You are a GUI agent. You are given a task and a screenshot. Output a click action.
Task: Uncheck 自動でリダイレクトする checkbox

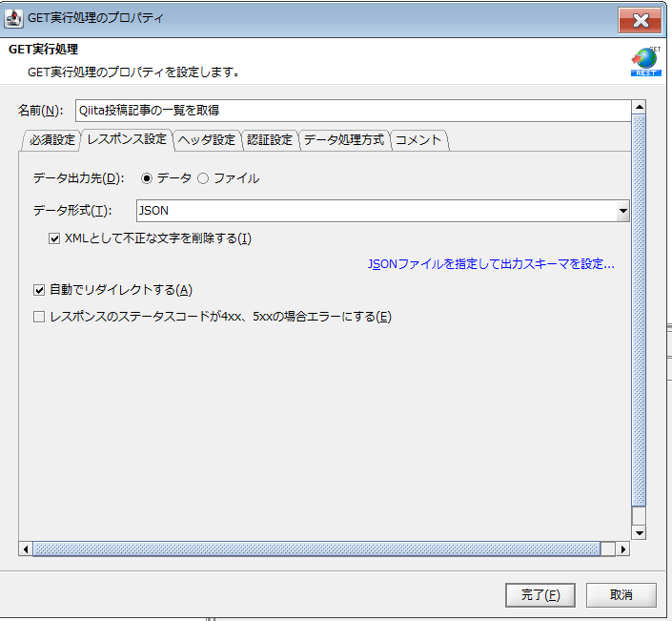click(39, 290)
